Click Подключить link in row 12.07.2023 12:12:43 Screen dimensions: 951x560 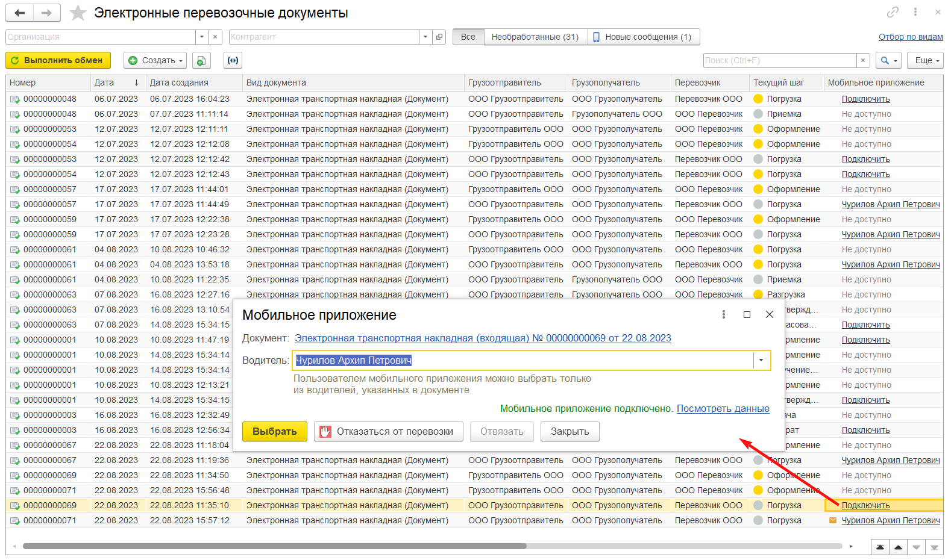pos(866,174)
